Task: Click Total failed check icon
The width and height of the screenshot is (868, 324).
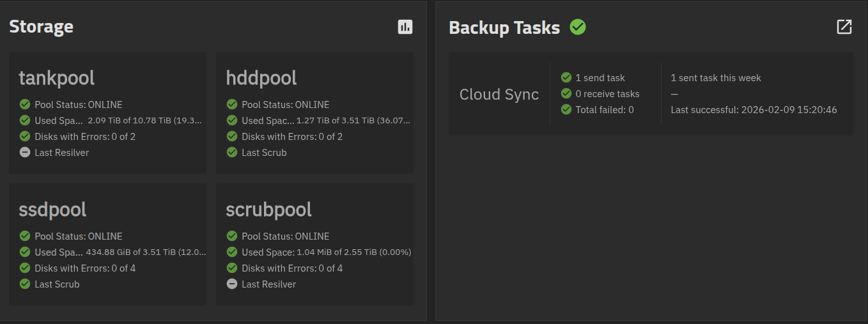Action: point(566,110)
